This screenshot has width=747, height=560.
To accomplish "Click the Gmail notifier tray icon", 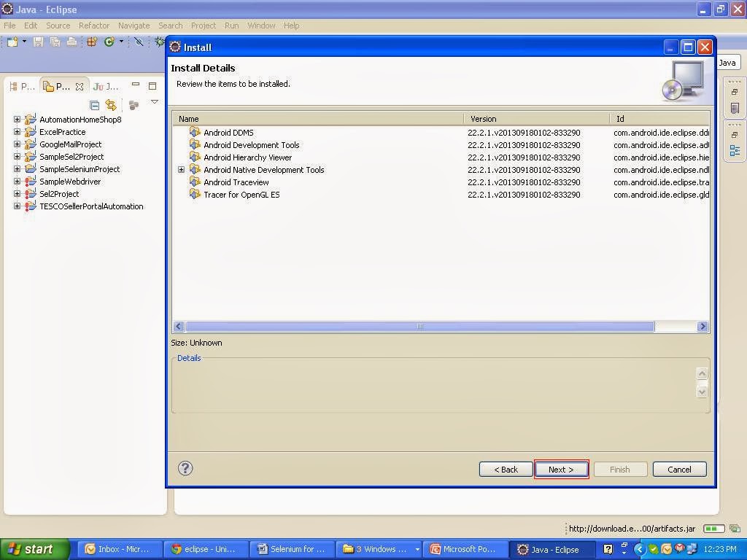I will point(680,549).
